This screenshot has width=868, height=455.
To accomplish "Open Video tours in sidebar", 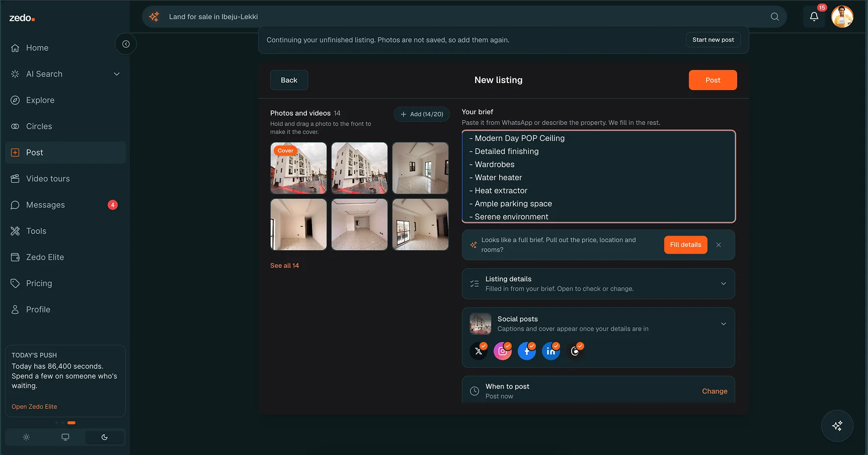I will click(65, 179).
